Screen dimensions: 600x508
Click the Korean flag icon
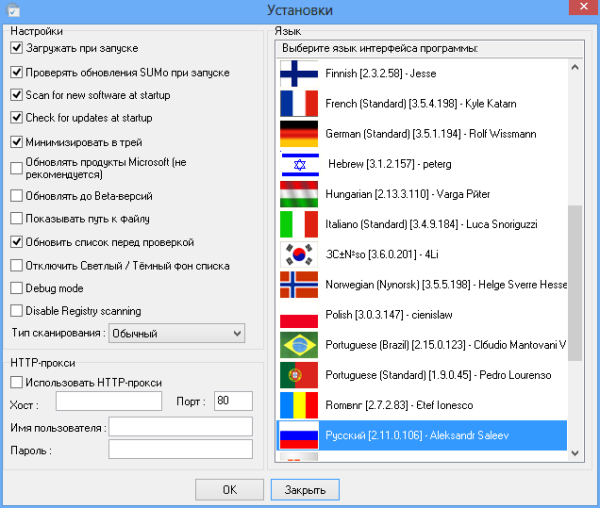(299, 254)
